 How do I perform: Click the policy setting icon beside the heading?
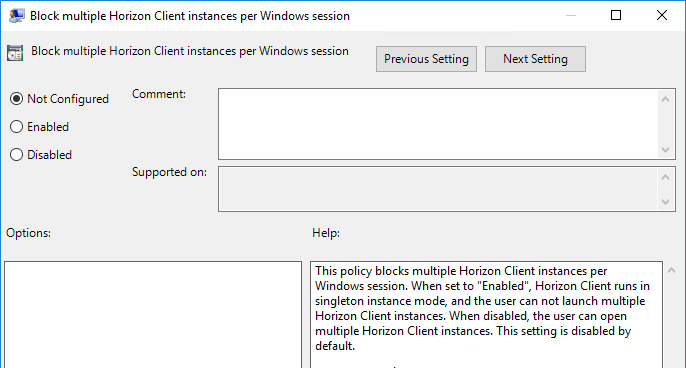click(x=15, y=53)
